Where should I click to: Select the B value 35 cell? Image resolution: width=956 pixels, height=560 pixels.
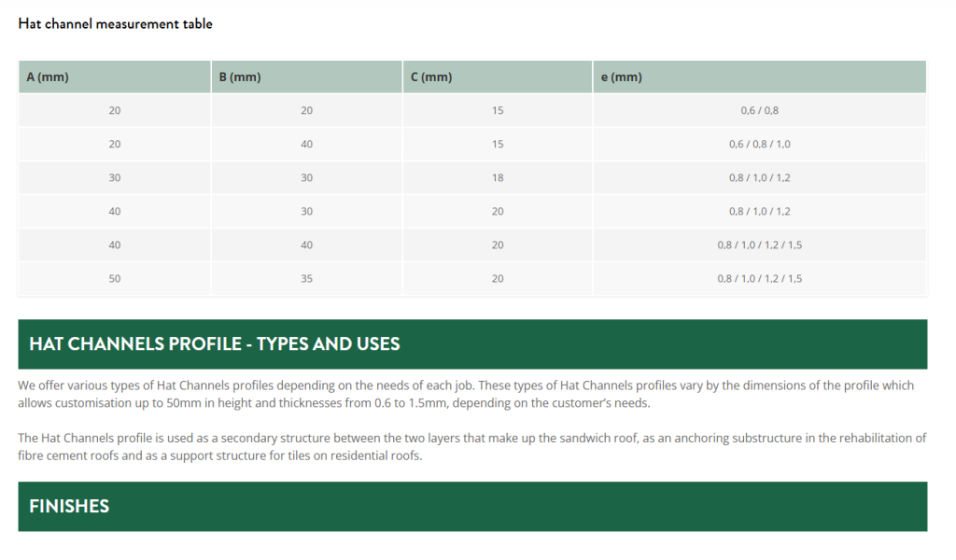point(307,278)
